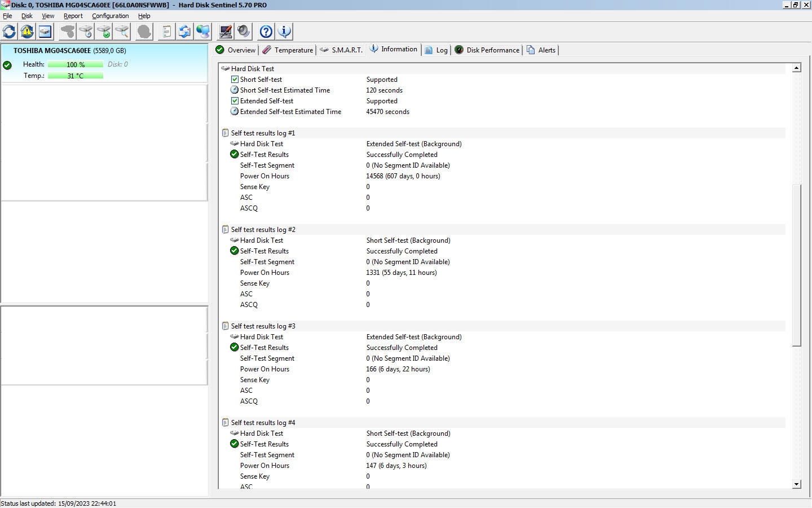Open help with the blue question mark icon
Screen dimensions: 812x508
pyautogui.click(x=266, y=32)
